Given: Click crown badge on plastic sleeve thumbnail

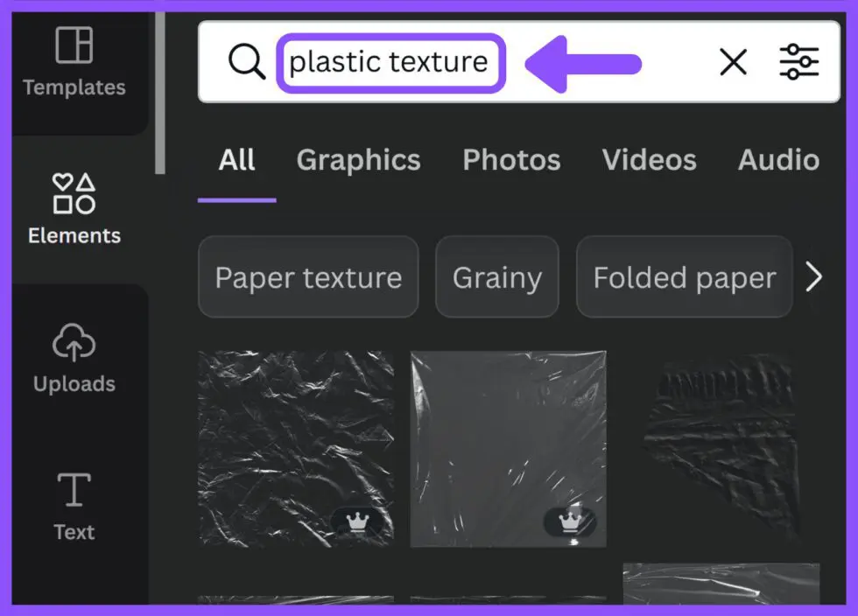Looking at the screenshot, I should point(570,521).
